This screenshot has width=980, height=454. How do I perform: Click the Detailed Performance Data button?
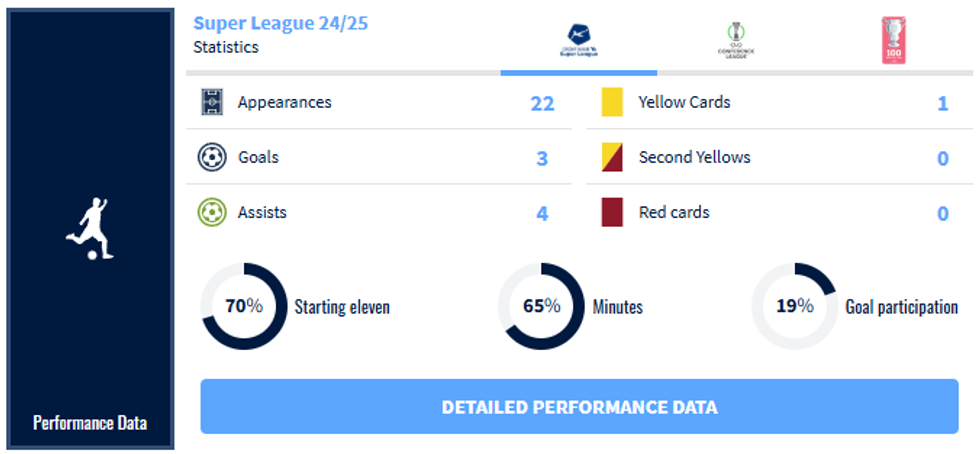[x=579, y=407]
